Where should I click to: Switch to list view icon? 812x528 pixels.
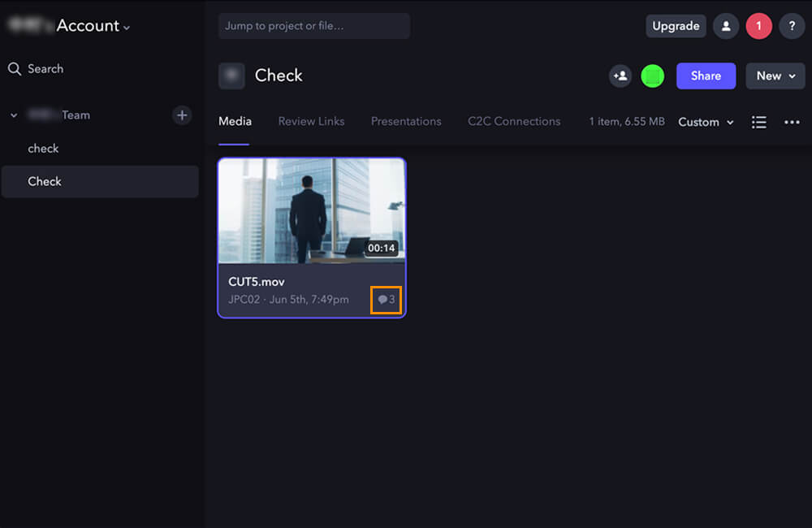tap(758, 122)
